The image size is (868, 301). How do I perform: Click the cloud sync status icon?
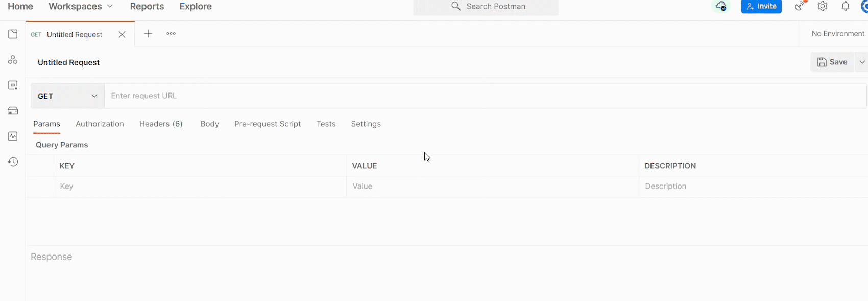[x=721, y=6]
